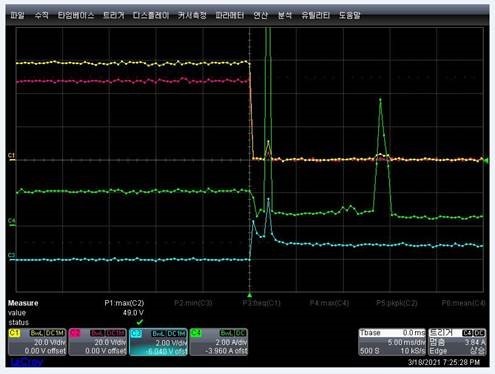Open the Tbase timebase descriptor box
The height and width of the screenshot is (374, 495).
(392, 342)
